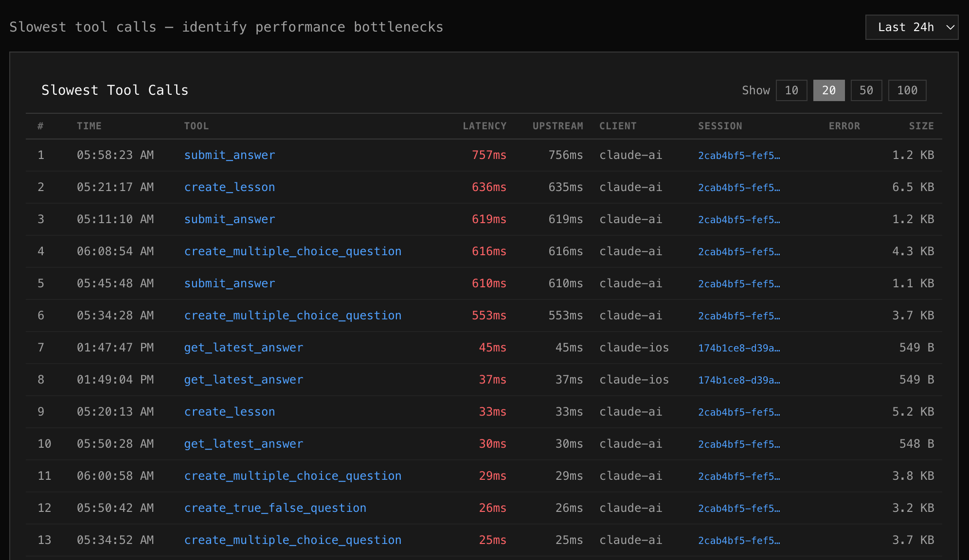Open session link in 553ms row
This screenshot has width=969, height=560.
(x=739, y=316)
